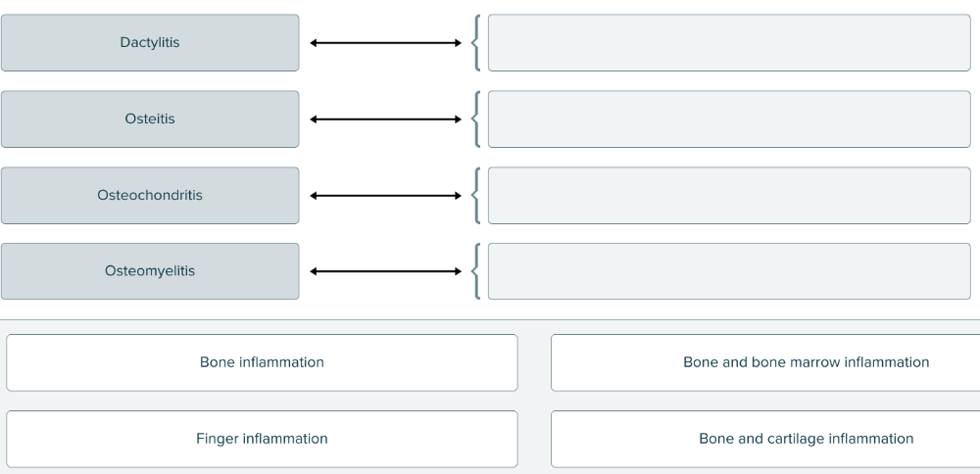Click the double arrow next to Osteochondritis
The height and width of the screenshot is (474, 980).
tap(385, 196)
